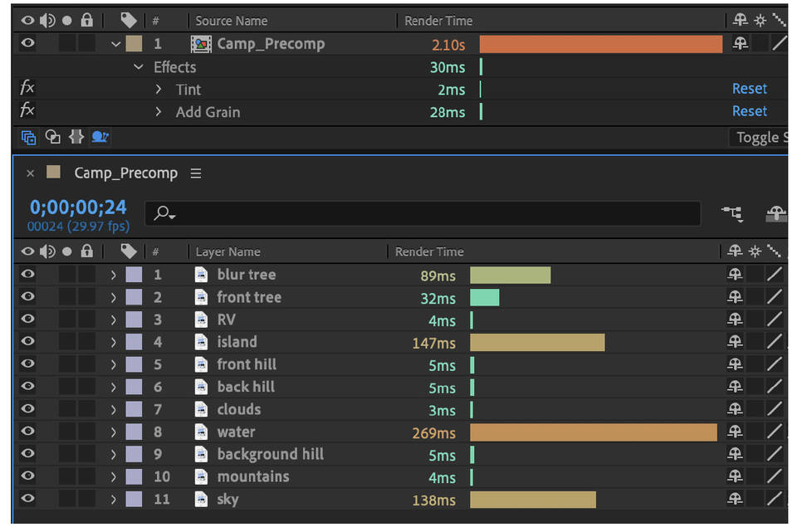797x532 pixels.
Task: Reset the Add Grain effect
Action: (x=749, y=110)
